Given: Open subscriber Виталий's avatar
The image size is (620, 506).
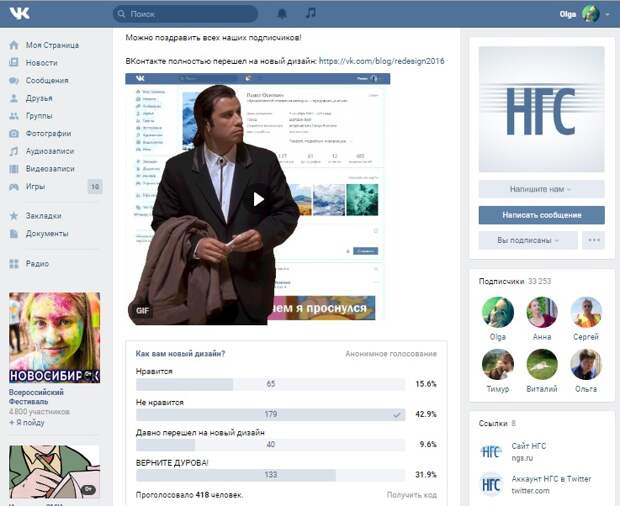Looking at the screenshot, I should click(542, 364).
